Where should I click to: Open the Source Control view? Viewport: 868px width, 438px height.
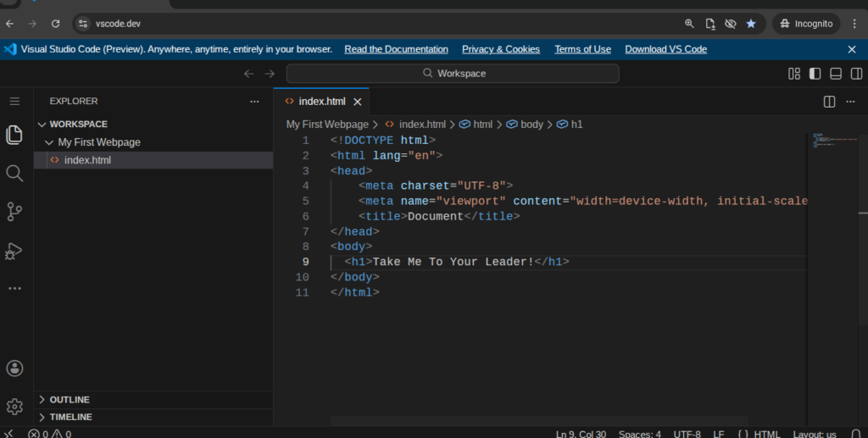pos(14,212)
